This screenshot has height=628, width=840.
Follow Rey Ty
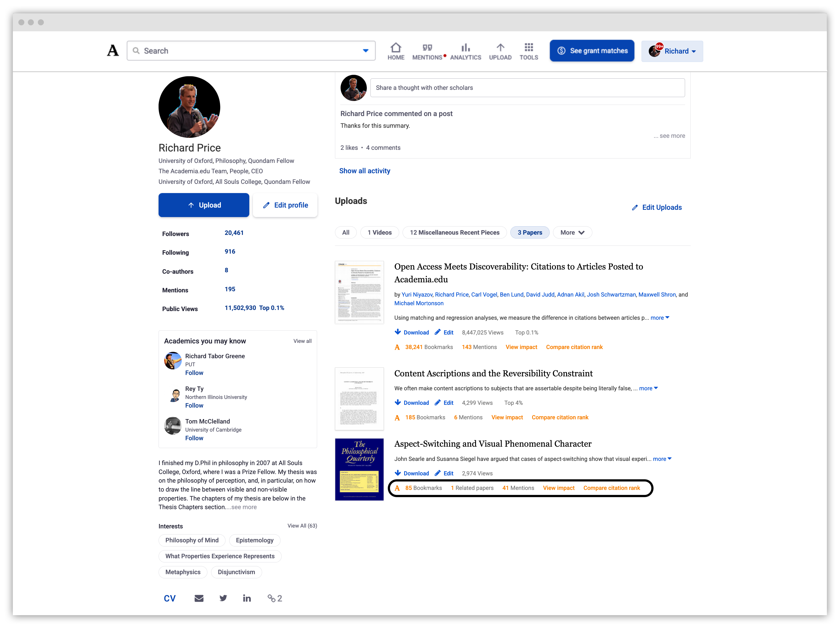[194, 405]
